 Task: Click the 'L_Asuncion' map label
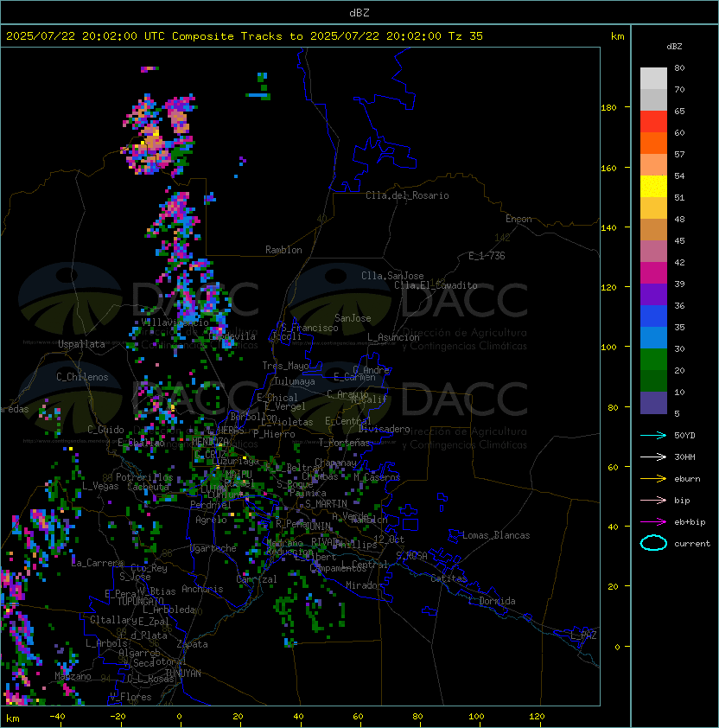[393, 337]
